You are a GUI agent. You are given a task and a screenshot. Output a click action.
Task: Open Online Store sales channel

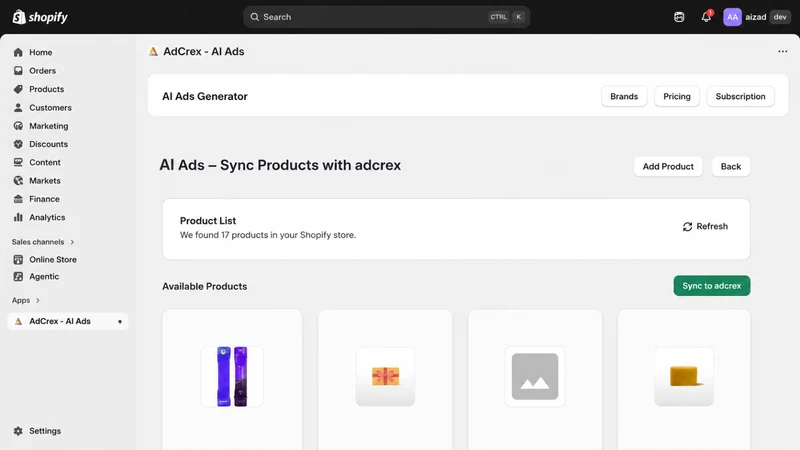coord(53,259)
